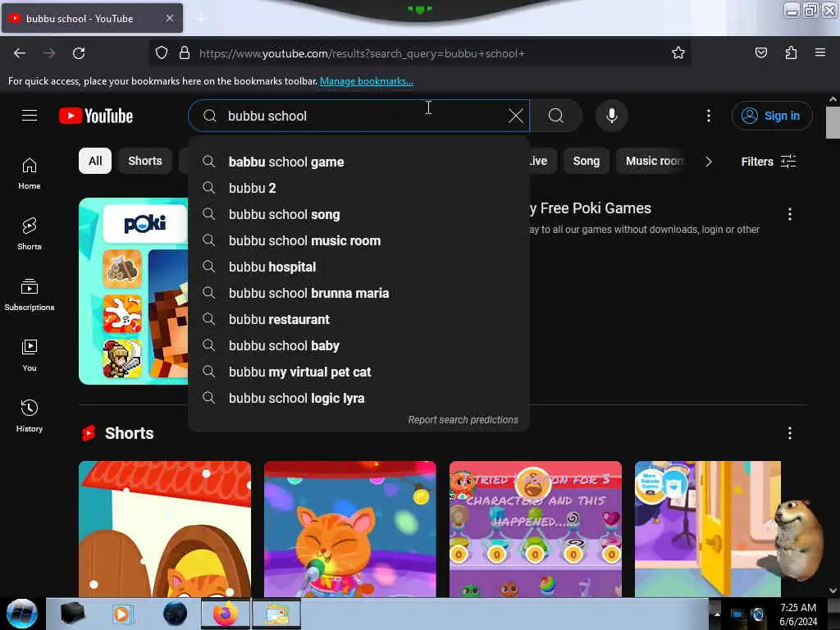Show site security lock info

185,53
